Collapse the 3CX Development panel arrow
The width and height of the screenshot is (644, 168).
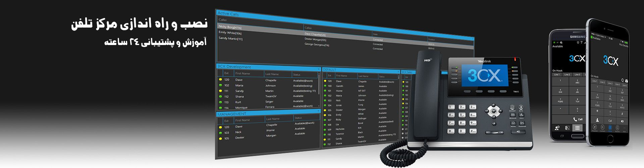(x=318, y=69)
